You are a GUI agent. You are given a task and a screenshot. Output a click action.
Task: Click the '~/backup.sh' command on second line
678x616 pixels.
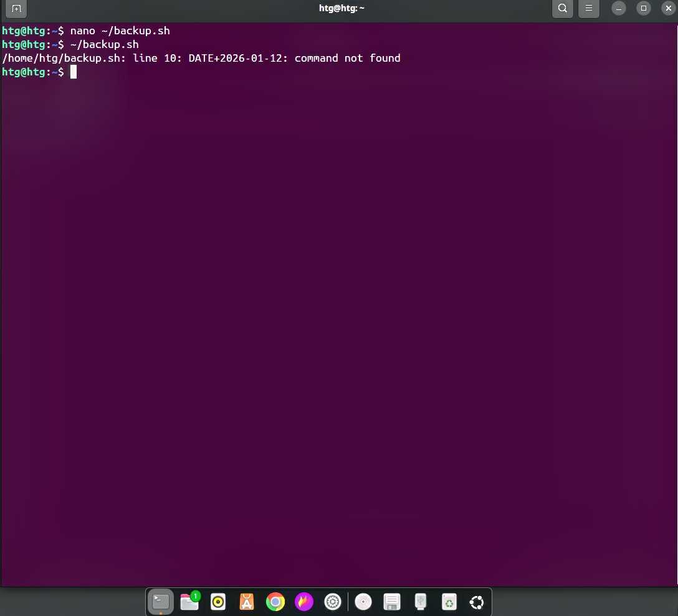tap(104, 44)
